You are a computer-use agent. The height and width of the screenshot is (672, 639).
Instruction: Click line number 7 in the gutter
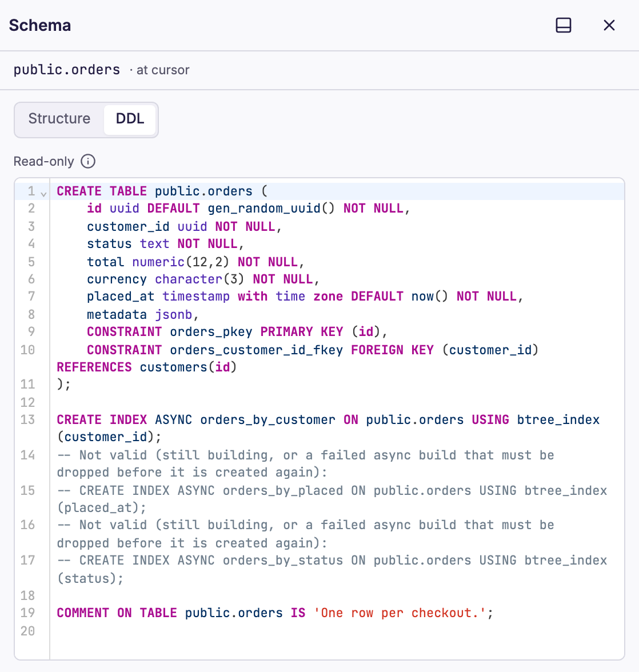[x=31, y=297]
